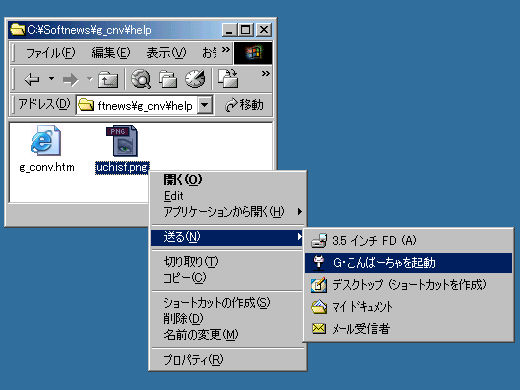Click the Forward arrow toolbar icon
The height and width of the screenshot is (390, 520).
[x=71, y=79]
